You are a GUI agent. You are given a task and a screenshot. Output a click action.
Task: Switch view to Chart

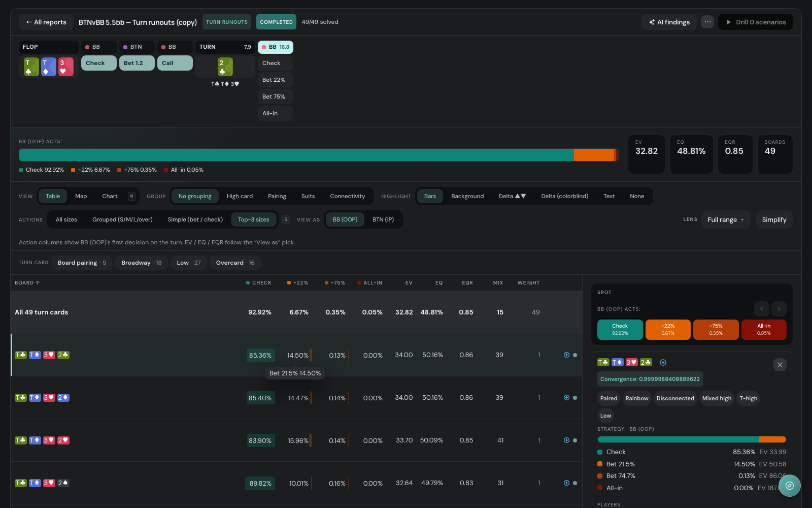[110, 196]
